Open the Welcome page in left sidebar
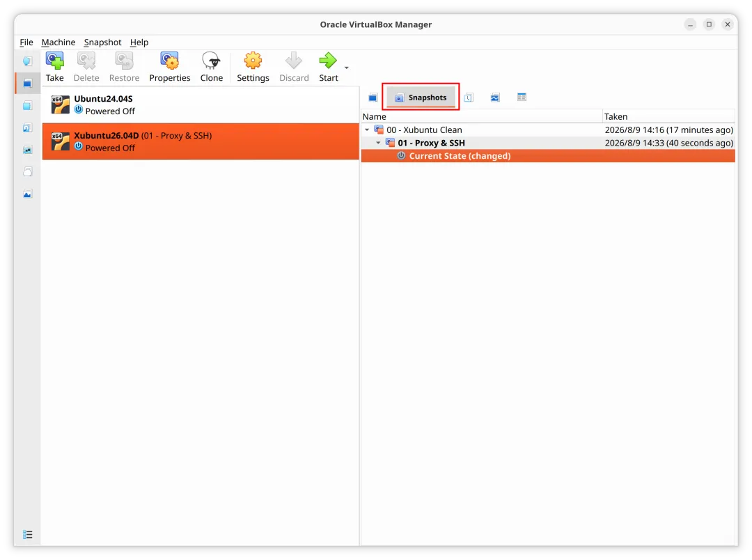The image size is (752, 560). (27, 61)
